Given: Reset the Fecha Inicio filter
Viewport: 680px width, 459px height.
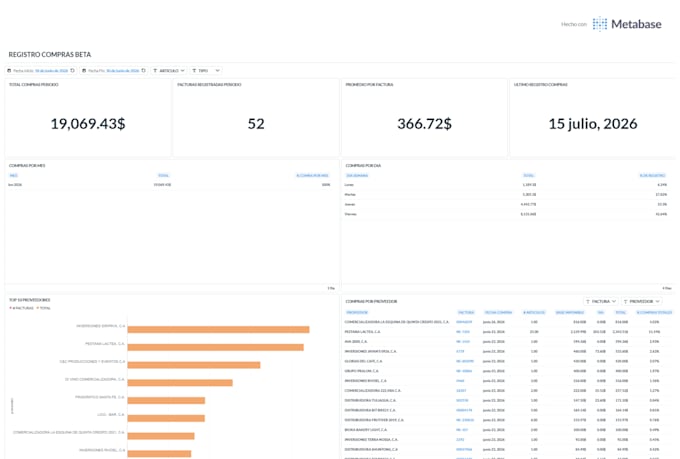Looking at the screenshot, I should click(x=72, y=70).
